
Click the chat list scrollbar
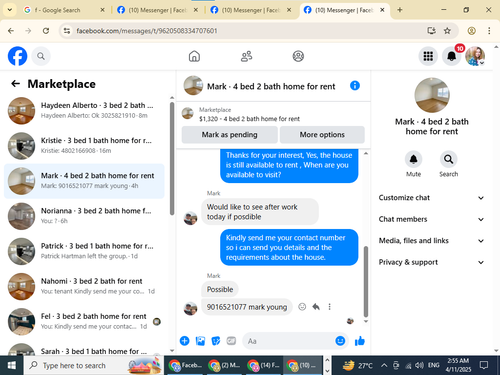coord(172,159)
